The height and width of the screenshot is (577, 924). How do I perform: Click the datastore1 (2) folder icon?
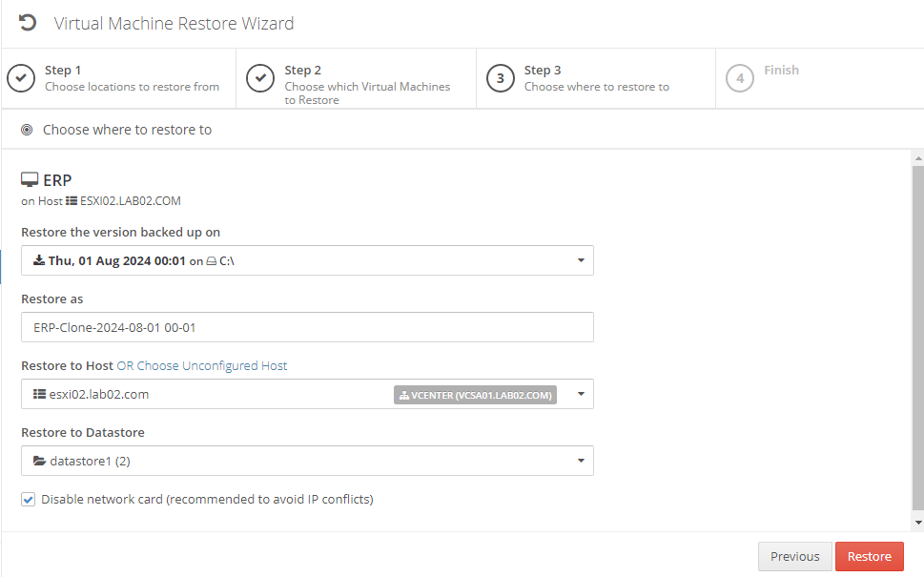tap(39, 461)
